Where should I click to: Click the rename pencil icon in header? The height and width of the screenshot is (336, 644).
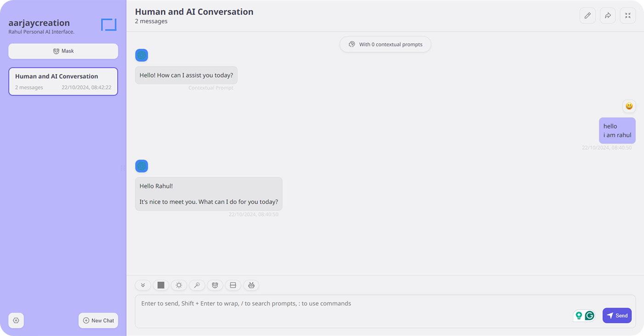588,15
